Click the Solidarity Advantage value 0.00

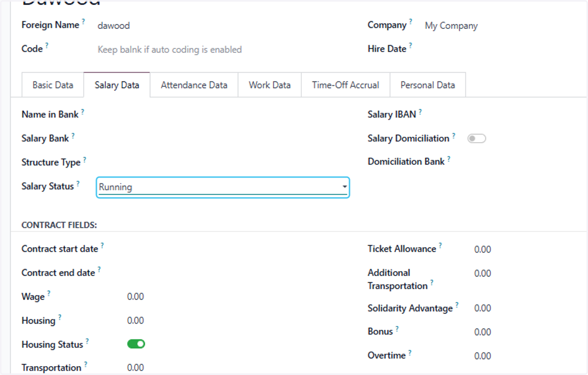pyautogui.click(x=483, y=308)
